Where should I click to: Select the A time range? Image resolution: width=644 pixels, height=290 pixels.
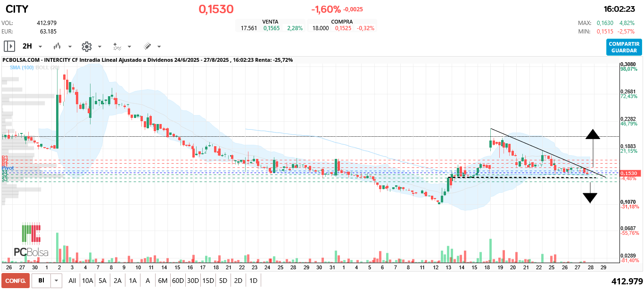148,281
